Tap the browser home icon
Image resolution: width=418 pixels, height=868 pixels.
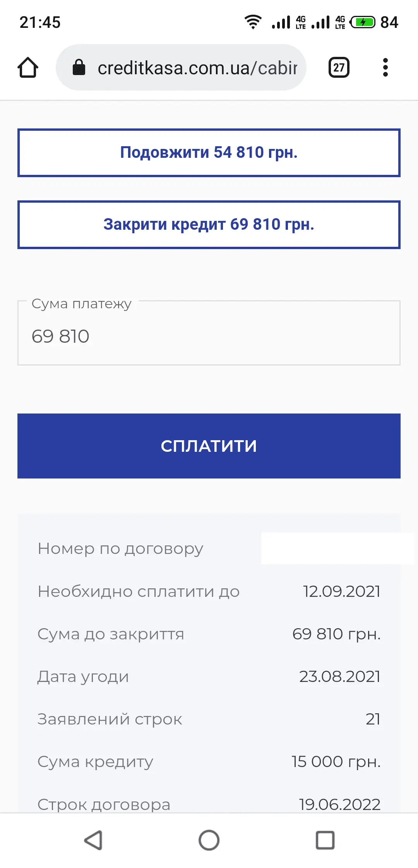[28, 68]
